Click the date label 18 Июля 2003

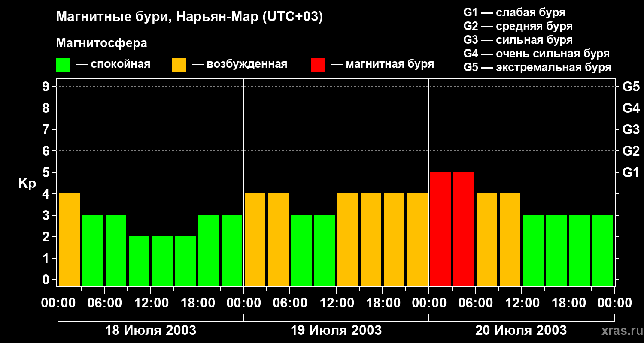151,331
